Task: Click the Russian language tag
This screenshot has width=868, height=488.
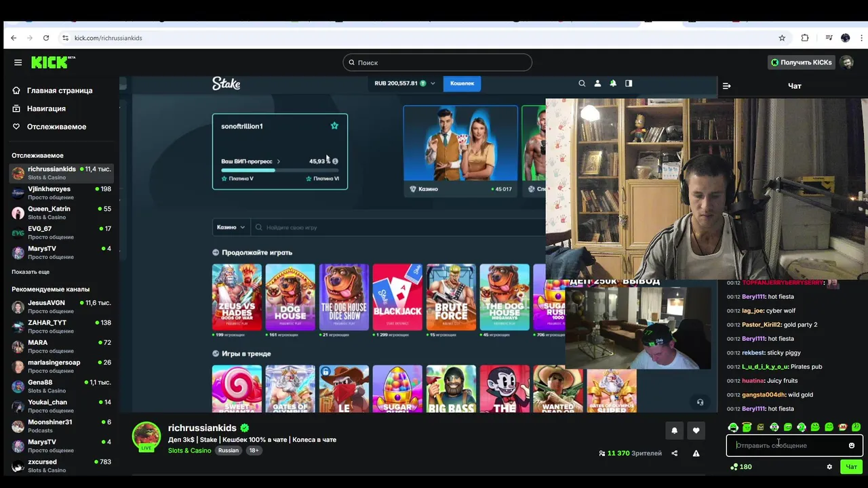Action: [229, 451]
